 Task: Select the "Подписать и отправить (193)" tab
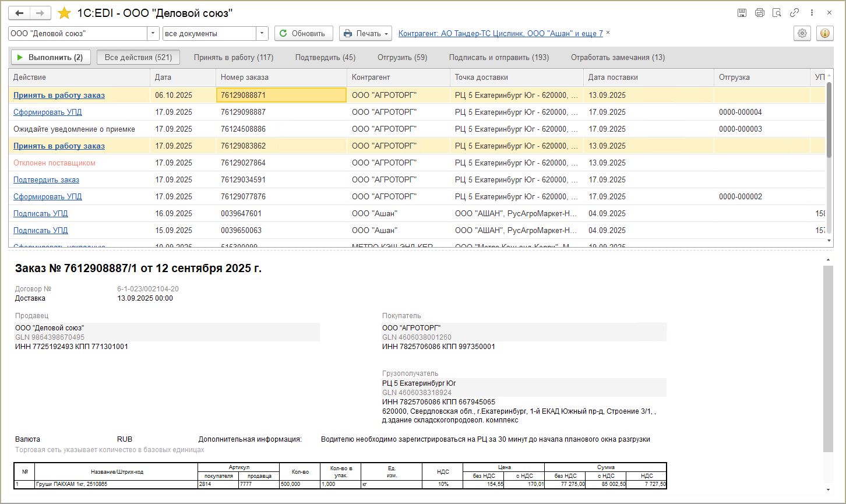click(499, 57)
